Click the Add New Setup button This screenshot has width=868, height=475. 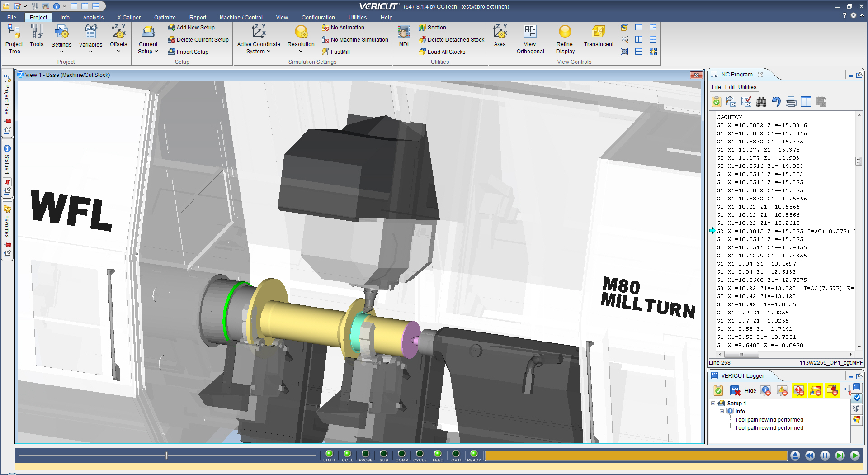[191, 28]
